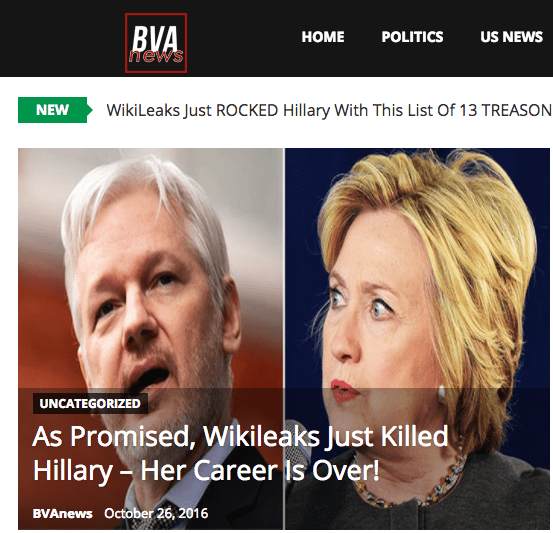
Task: Click the word 'TREASON' in the ticker
Action: pos(517,110)
